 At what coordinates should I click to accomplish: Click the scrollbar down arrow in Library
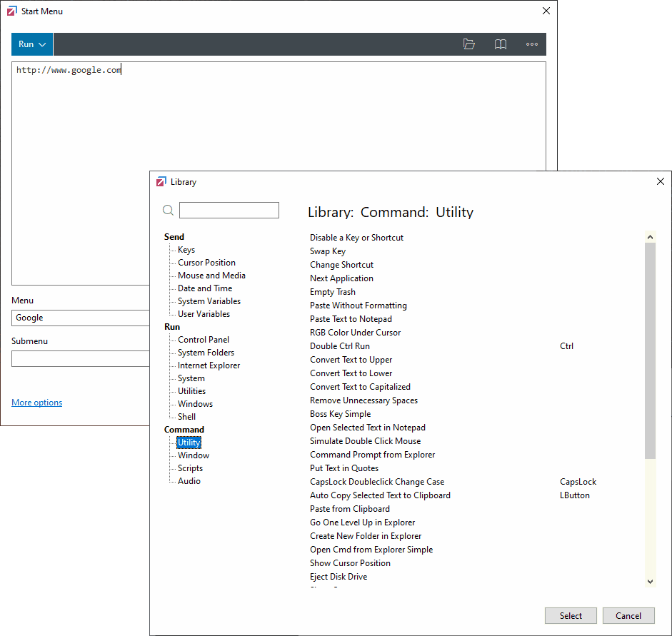[x=650, y=582]
